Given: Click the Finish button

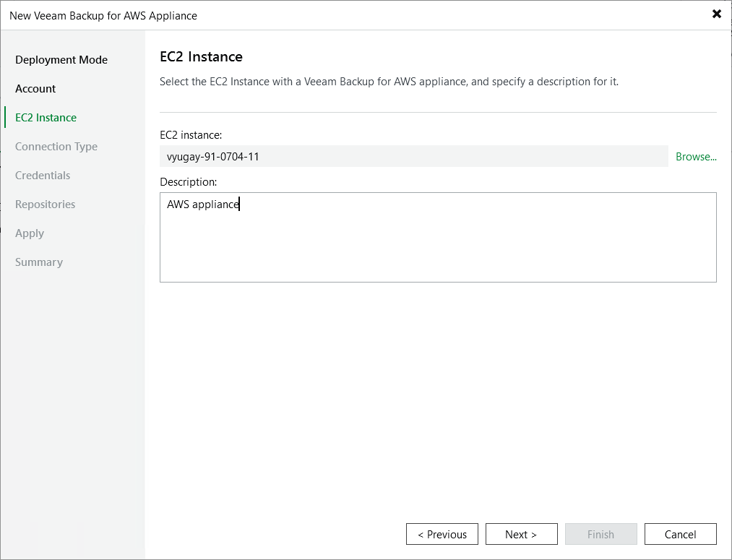Looking at the screenshot, I should tap(600, 535).
